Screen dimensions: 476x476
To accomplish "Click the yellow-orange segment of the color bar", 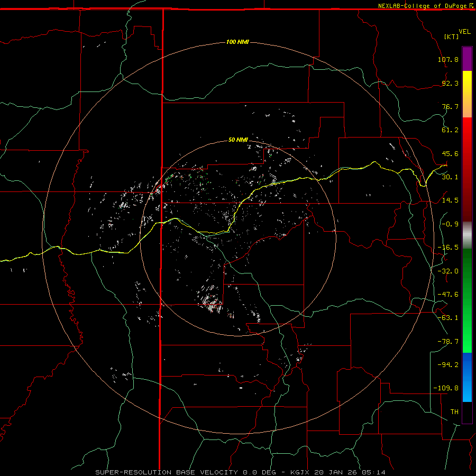I will coord(467,94).
